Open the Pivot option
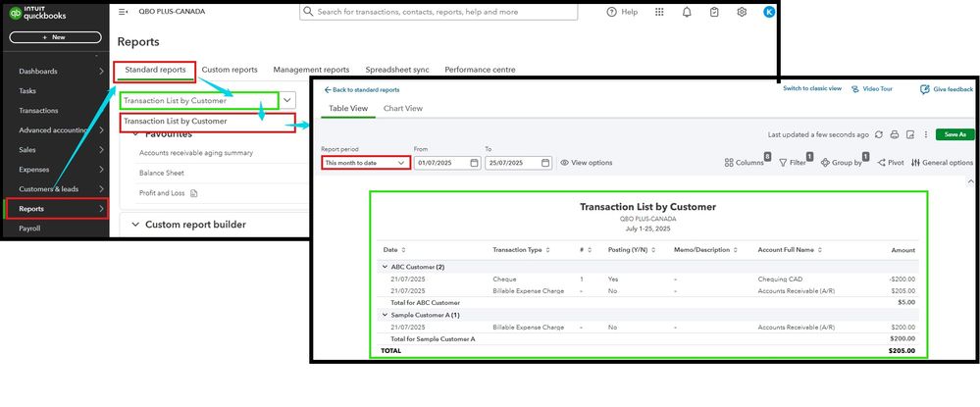The height and width of the screenshot is (407, 980). 891,163
